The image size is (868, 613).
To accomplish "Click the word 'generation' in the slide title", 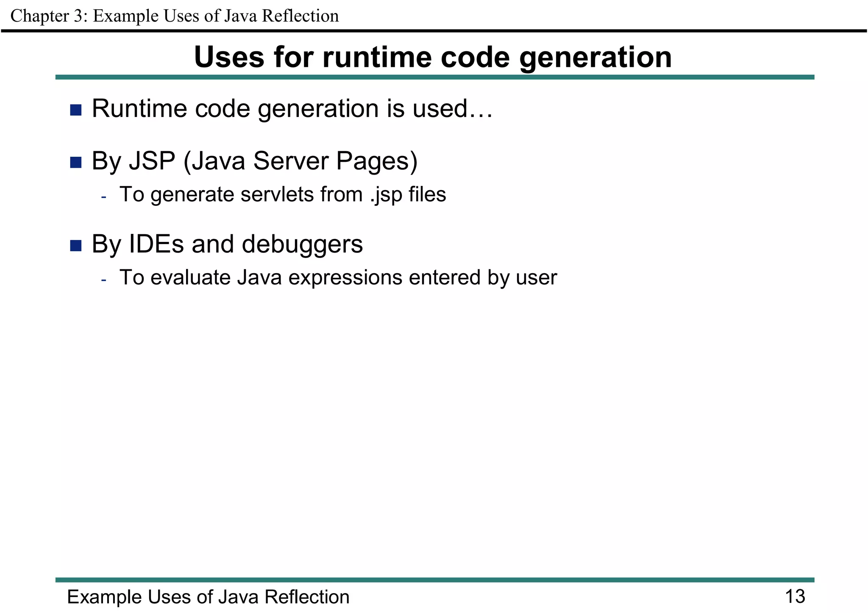I will pos(595,57).
